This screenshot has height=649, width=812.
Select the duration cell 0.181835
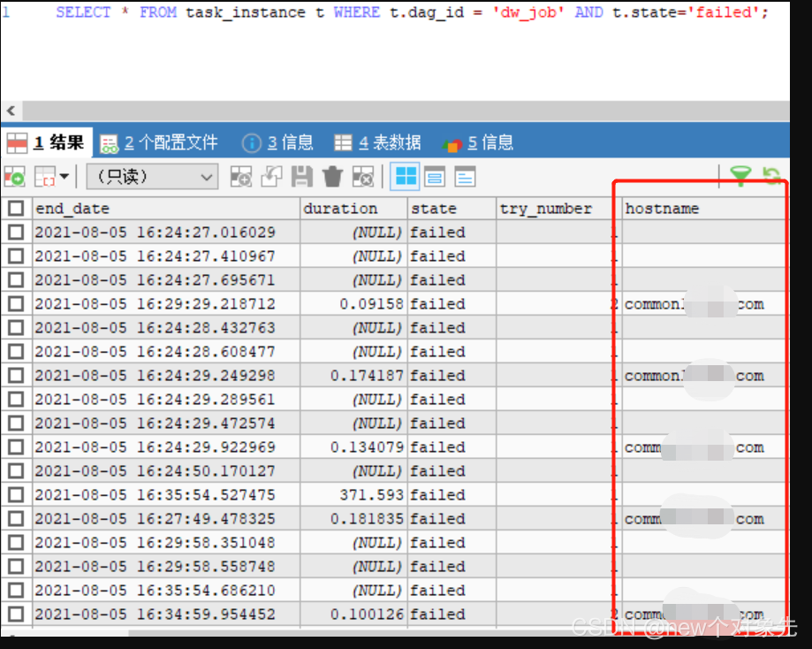(x=353, y=518)
